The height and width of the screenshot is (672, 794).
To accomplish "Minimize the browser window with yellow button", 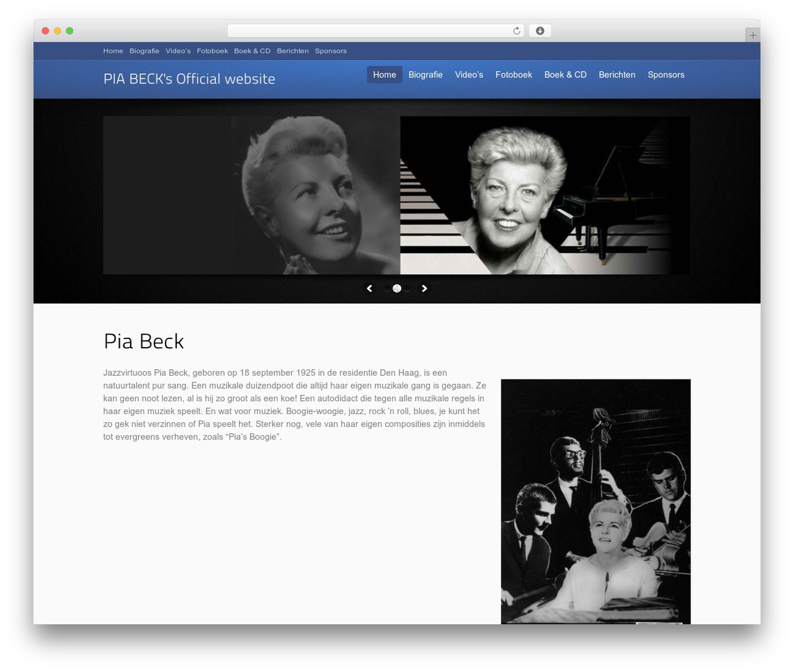I will click(x=58, y=31).
